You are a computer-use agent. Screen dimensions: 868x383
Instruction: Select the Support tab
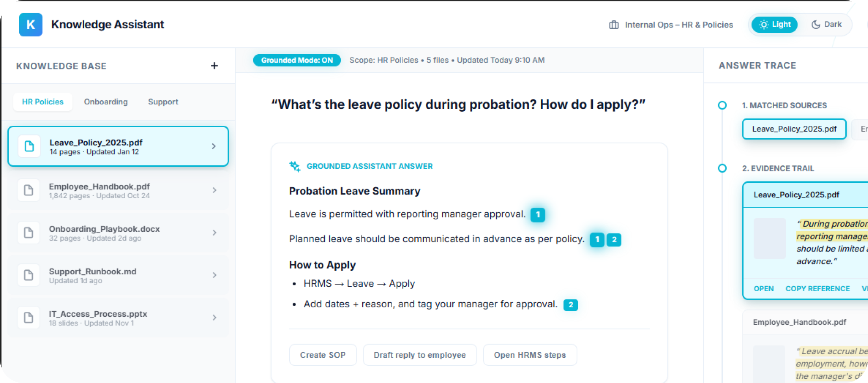click(x=163, y=102)
